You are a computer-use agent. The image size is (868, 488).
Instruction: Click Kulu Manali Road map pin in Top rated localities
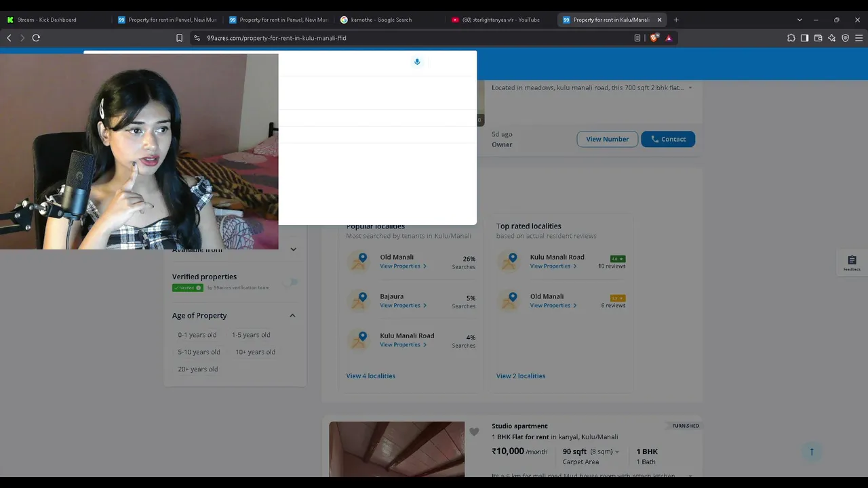[509, 261]
